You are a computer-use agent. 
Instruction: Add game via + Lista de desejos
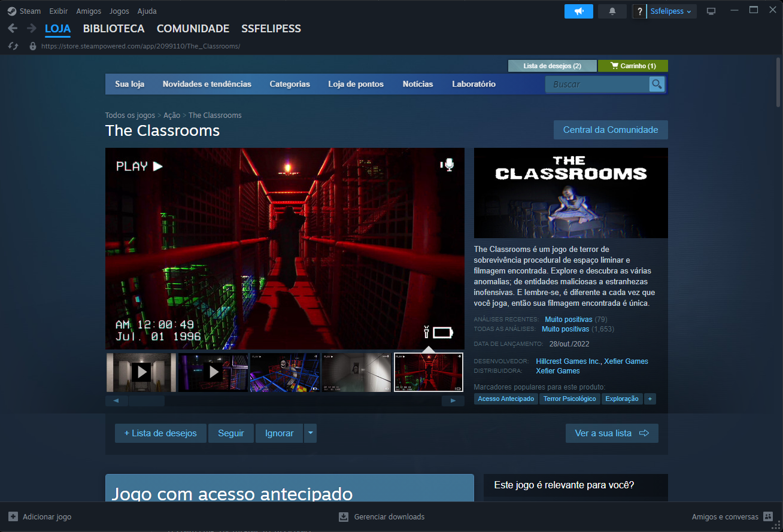point(160,433)
